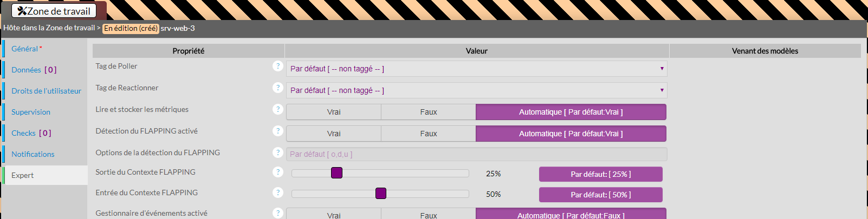Image resolution: width=868 pixels, height=219 pixels.
Task: Select Automatique for Lire et stocker les métriques
Action: click(571, 112)
